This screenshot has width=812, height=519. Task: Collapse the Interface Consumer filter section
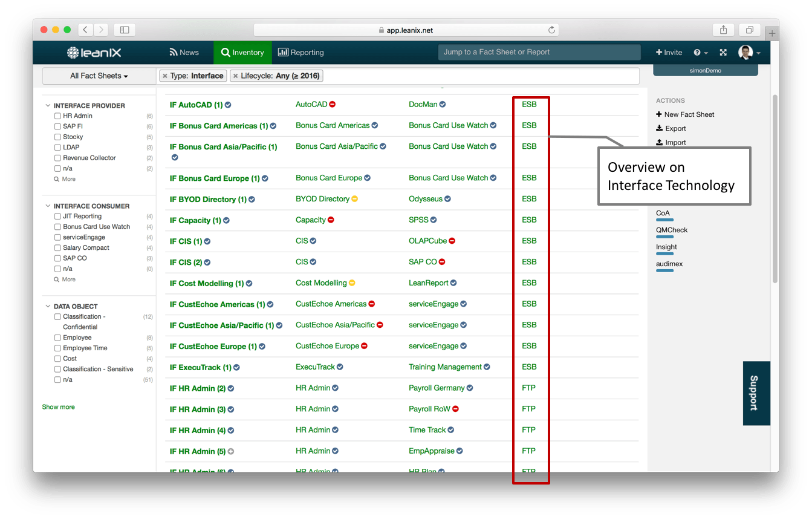(48, 206)
